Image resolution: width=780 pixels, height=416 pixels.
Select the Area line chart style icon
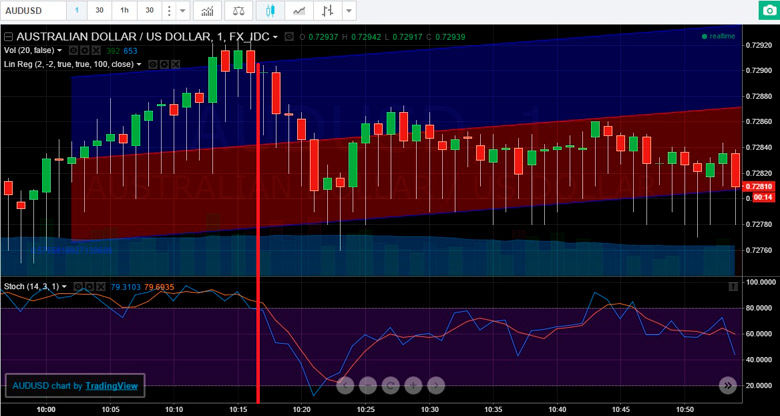tap(299, 11)
